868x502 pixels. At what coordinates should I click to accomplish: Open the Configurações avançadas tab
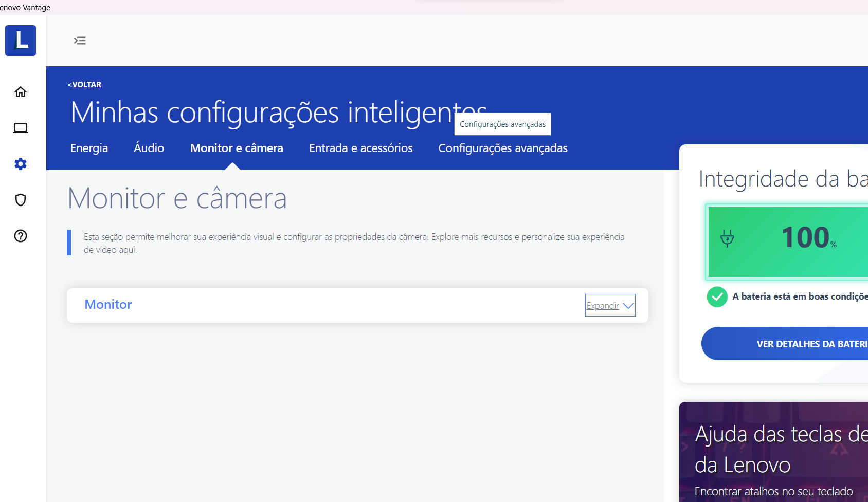click(x=503, y=148)
